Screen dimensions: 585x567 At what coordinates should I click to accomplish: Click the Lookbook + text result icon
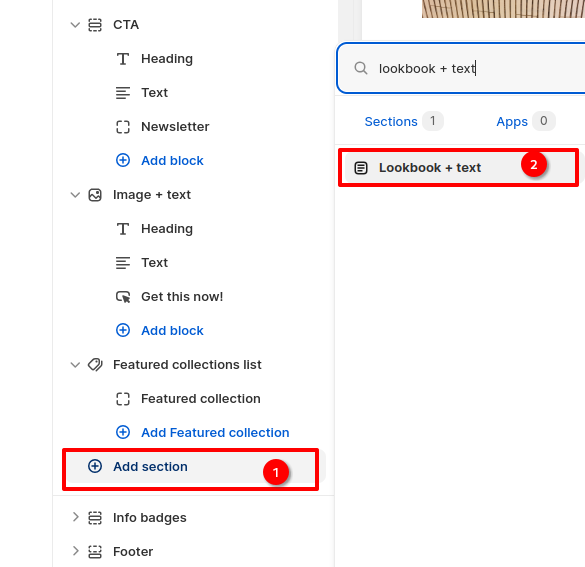pyautogui.click(x=361, y=168)
